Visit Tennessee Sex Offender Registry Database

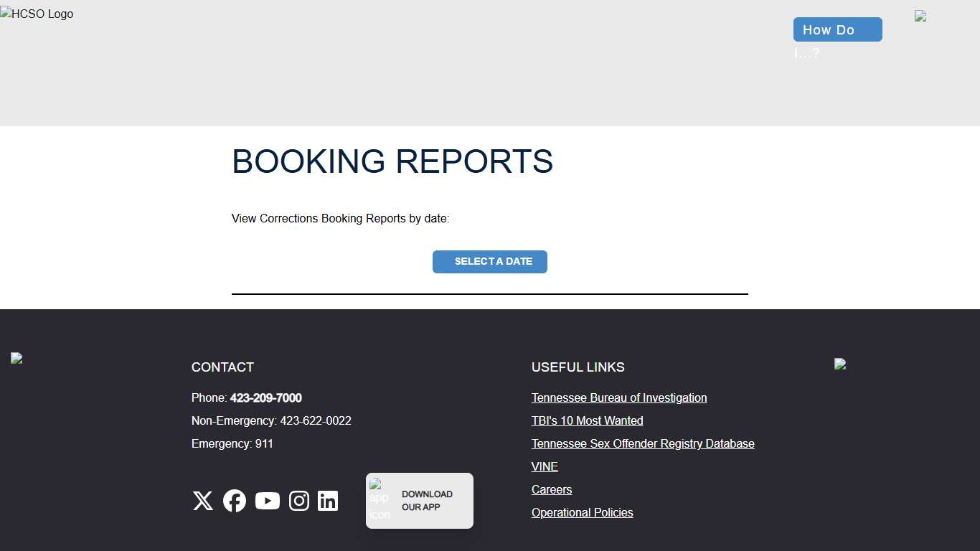(x=642, y=443)
